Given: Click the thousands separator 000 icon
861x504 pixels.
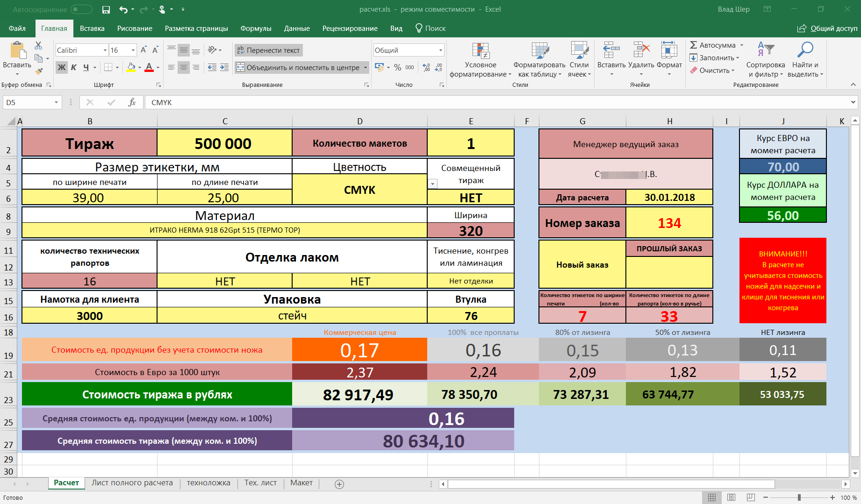Looking at the screenshot, I should [x=409, y=67].
